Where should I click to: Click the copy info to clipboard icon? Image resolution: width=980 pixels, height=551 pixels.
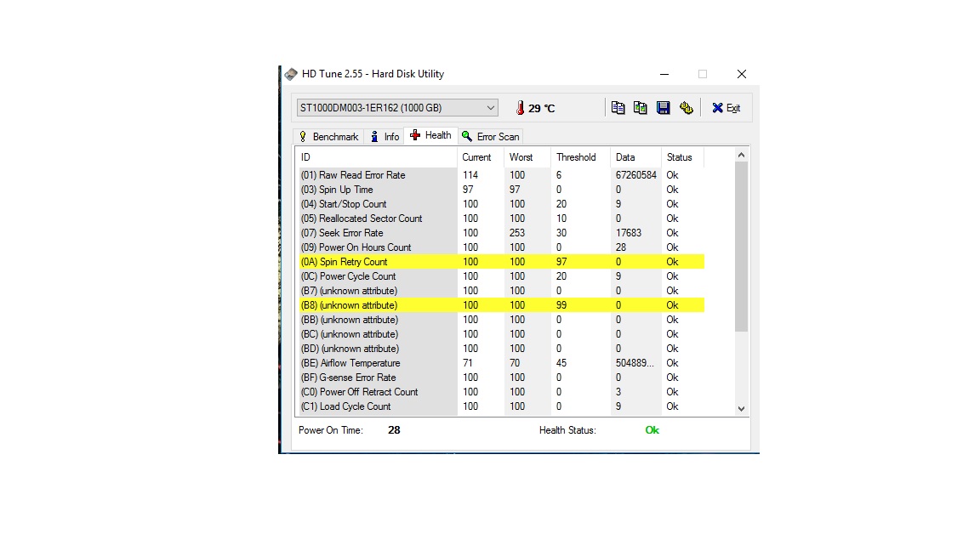pos(618,107)
